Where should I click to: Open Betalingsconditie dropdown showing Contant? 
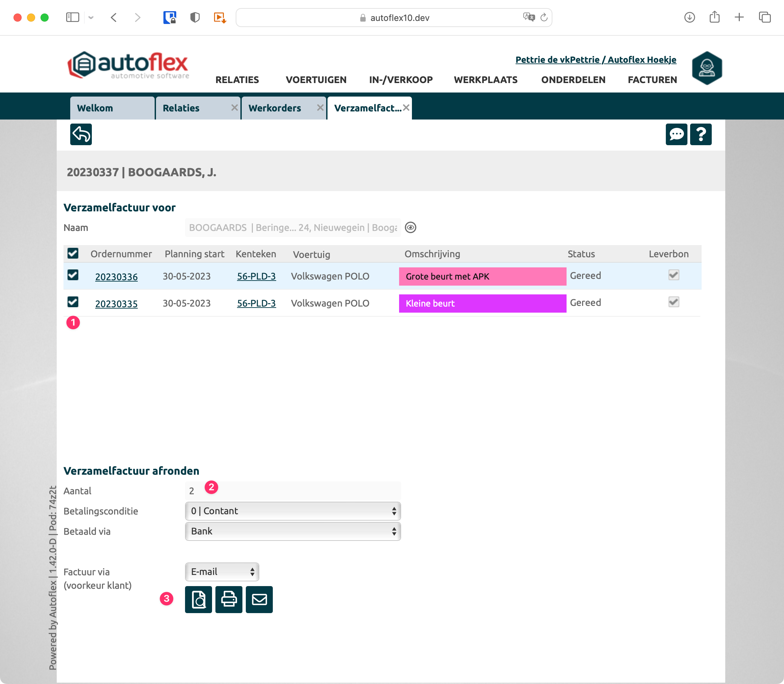point(293,511)
